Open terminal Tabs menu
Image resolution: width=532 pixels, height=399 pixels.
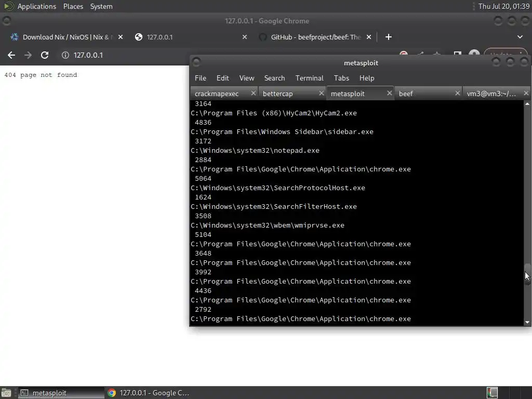pyautogui.click(x=341, y=78)
